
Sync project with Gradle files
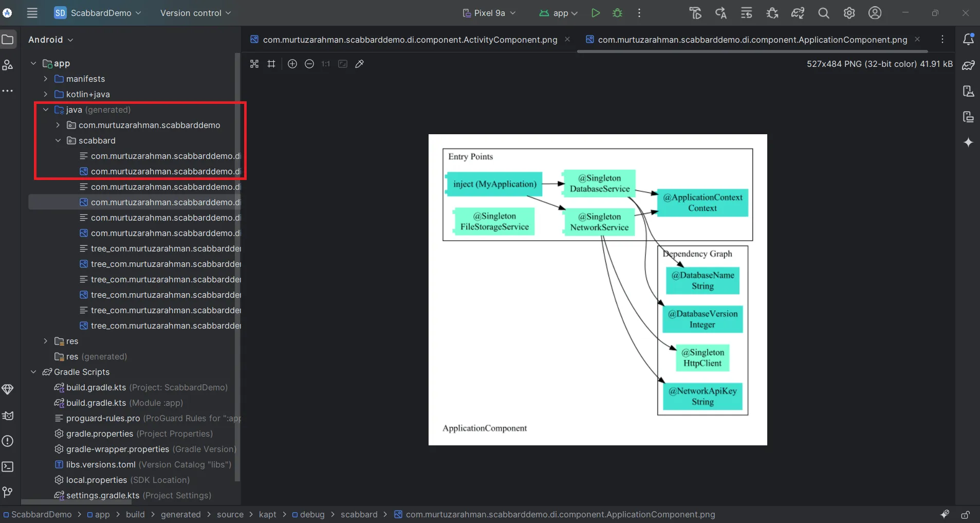tap(798, 13)
